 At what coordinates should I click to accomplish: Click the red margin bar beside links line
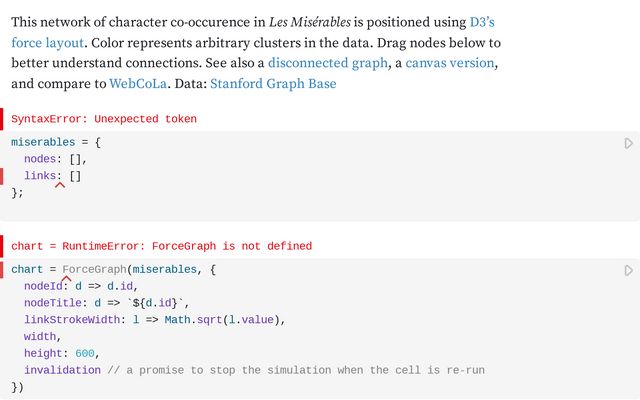[x=3, y=176]
